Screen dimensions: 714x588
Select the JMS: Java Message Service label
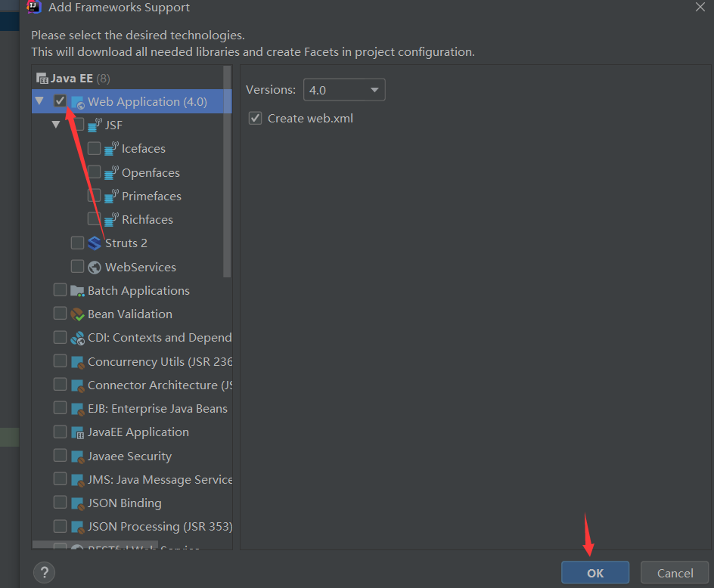[x=160, y=480]
